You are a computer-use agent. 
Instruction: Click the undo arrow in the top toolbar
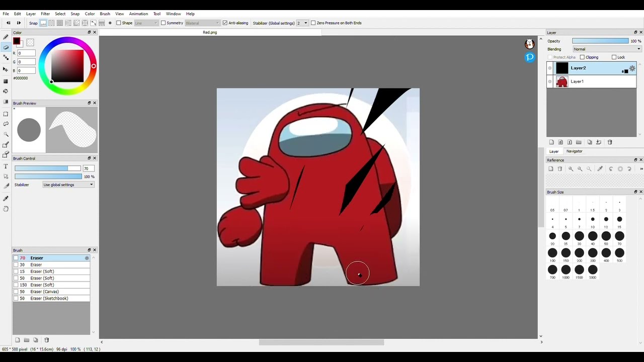click(8, 23)
